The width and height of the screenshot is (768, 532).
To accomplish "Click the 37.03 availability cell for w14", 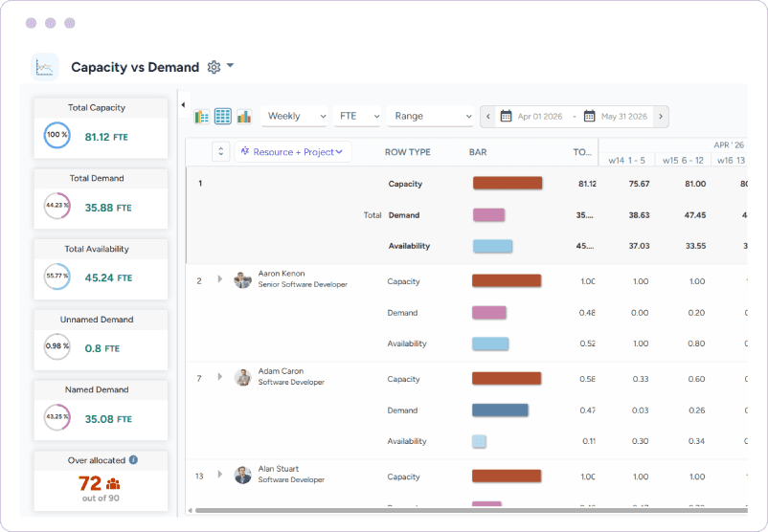I will [x=639, y=246].
